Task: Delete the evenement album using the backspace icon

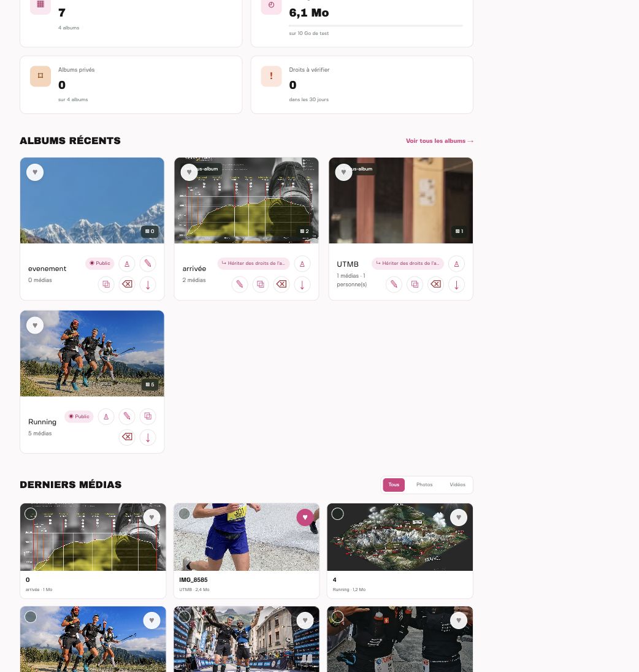Action: coord(127,284)
